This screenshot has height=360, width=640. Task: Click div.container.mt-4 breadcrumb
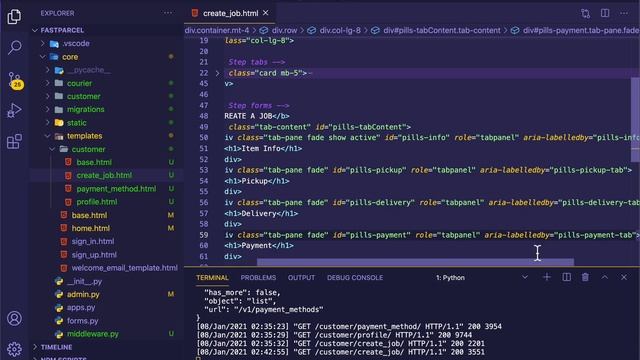pos(217,31)
